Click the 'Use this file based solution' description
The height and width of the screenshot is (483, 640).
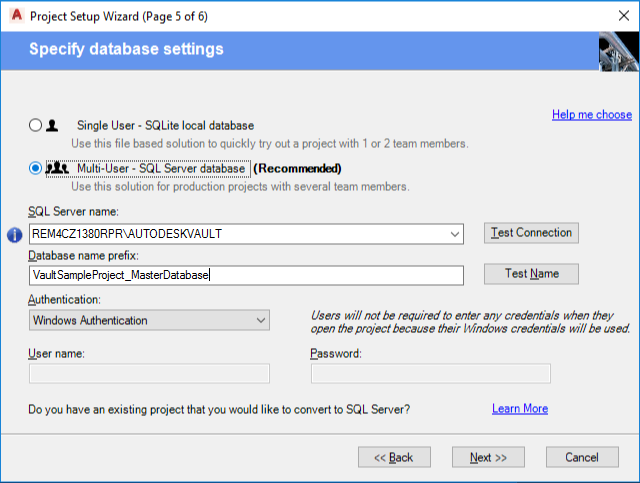coord(270,143)
